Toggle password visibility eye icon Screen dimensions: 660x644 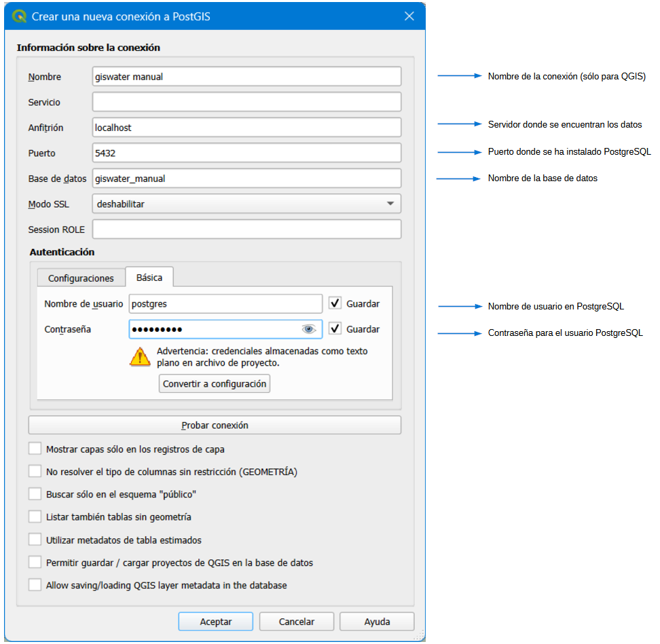point(308,329)
